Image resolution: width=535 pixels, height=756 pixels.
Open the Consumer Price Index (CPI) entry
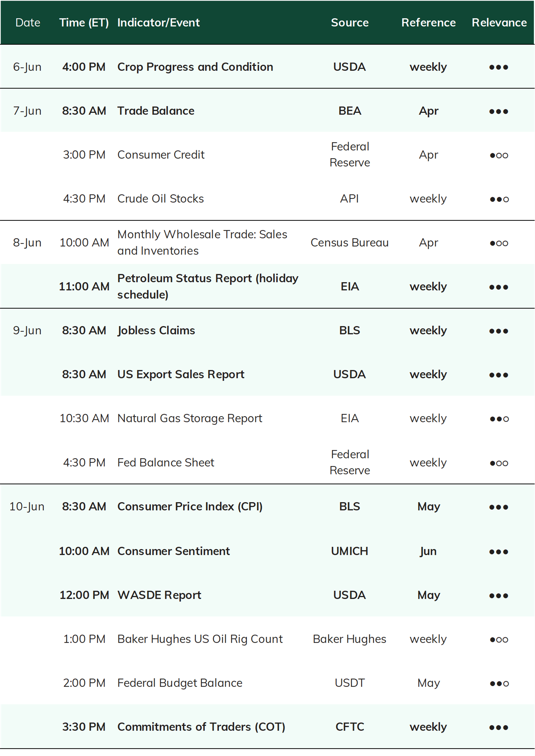(x=190, y=507)
